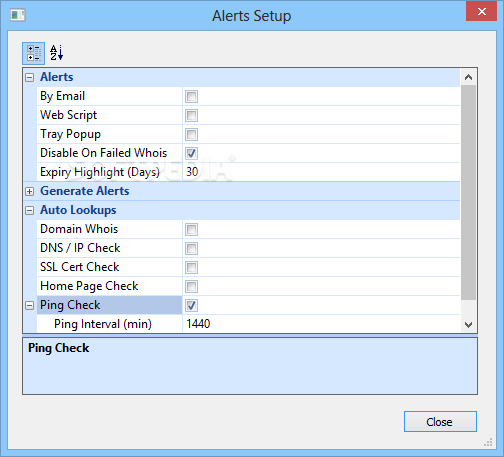
Task: Expand the Generate Alerts section
Action: tap(30, 191)
